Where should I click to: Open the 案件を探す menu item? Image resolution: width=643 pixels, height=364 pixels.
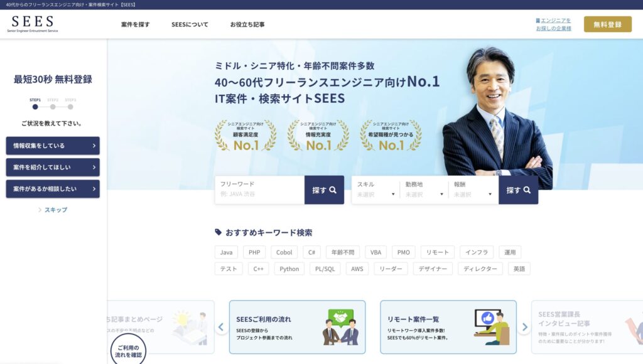136,24
